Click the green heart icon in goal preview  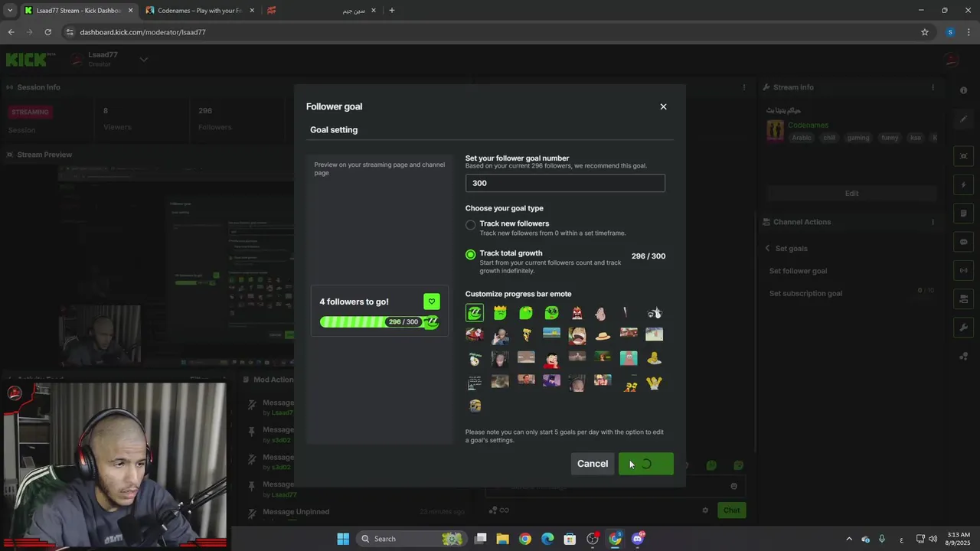[x=432, y=302]
